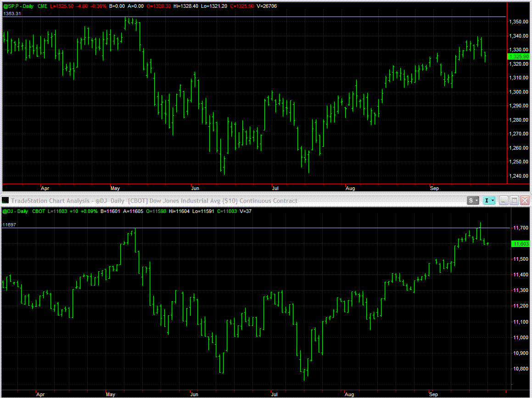Screen dimensions: 532x398
Task: Minimize the @DJ Daily chart window
Action: 504,201
